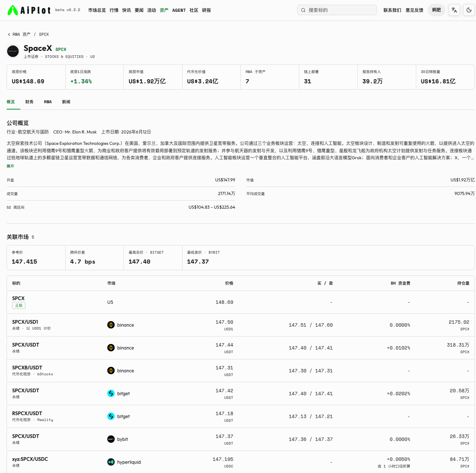Click the SPCX/USD1 symbol
Image resolution: width=476 pixels, height=473 pixels.
pos(25,322)
